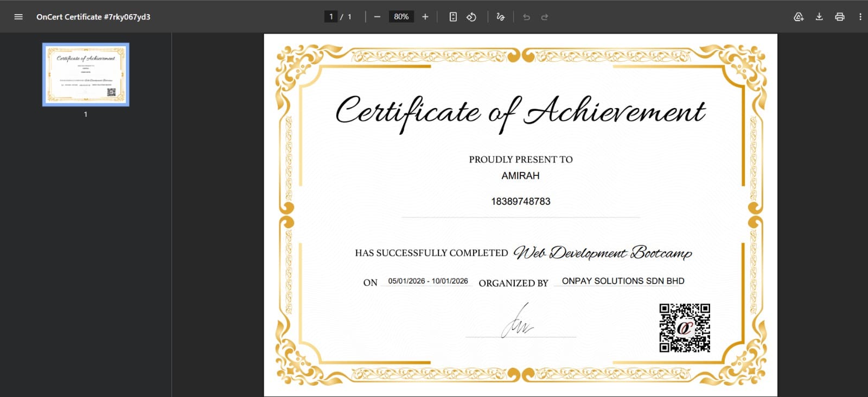Click the total page count '1' after the slash
Image resolution: width=868 pixels, height=397 pixels.
349,17
